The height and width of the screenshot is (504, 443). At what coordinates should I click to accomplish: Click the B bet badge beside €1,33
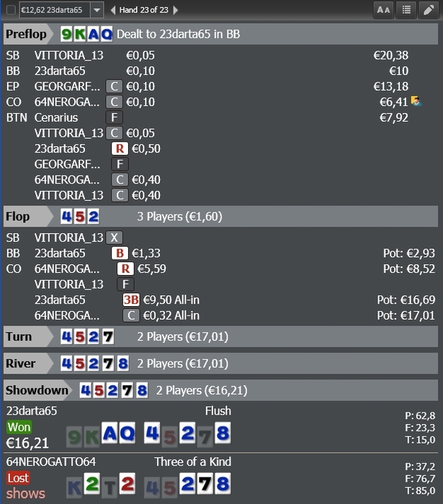(120, 253)
